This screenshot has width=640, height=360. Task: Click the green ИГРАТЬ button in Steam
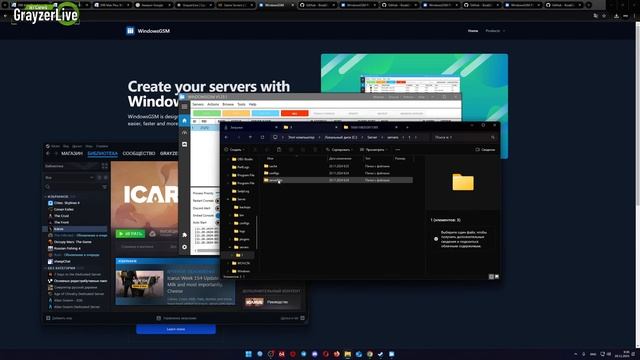tap(130, 234)
